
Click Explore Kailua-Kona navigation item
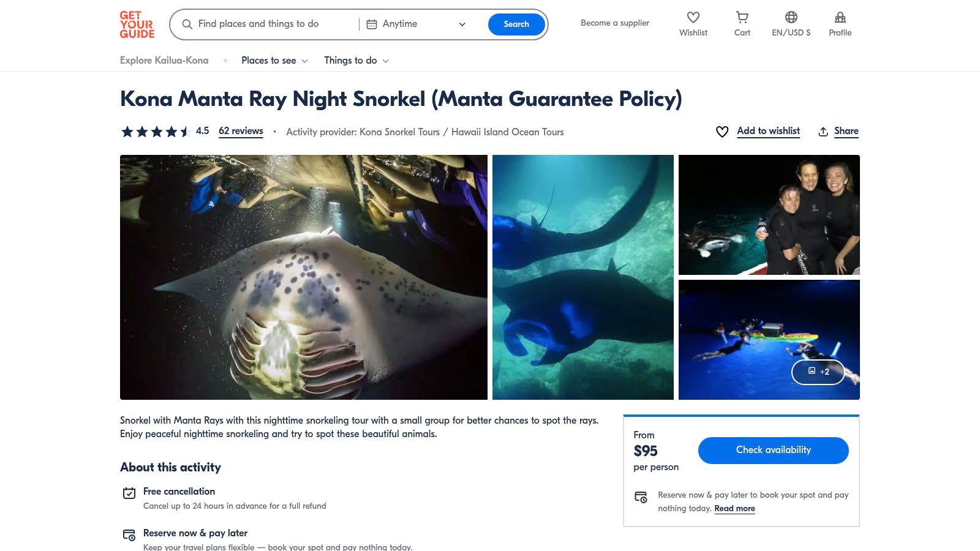(164, 61)
